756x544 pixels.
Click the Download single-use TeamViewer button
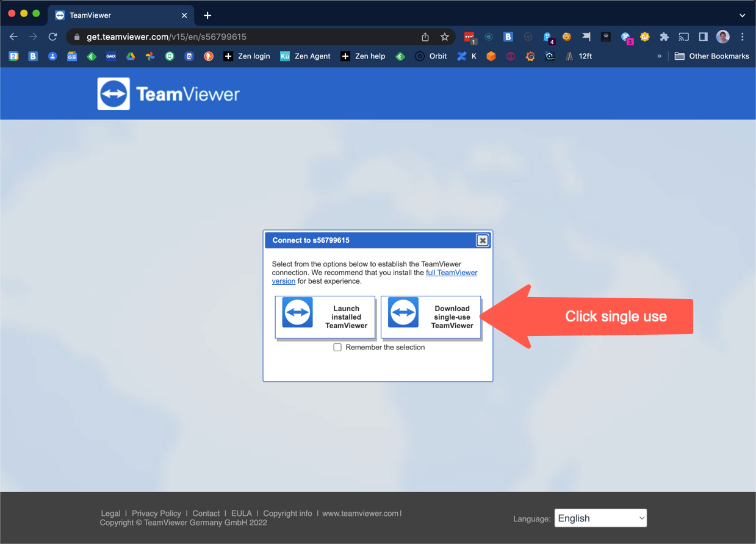[x=431, y=317]
